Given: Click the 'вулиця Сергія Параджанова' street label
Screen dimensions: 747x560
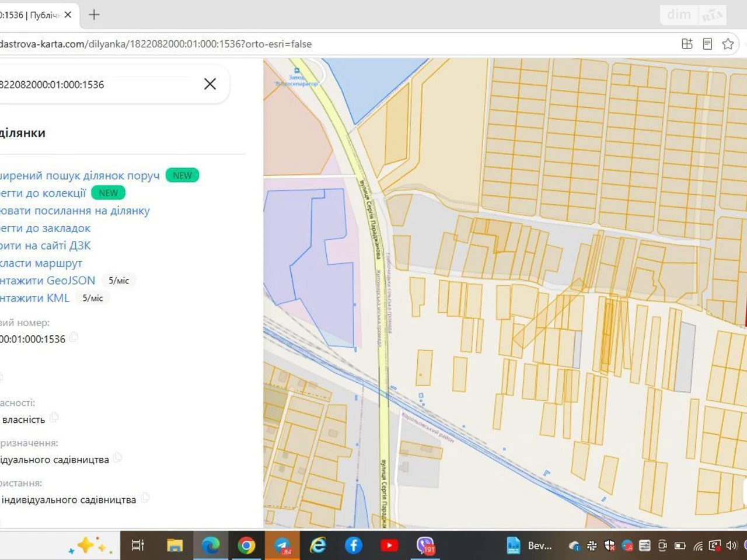Looking at the screenshot, I should [x=371, y=219].
